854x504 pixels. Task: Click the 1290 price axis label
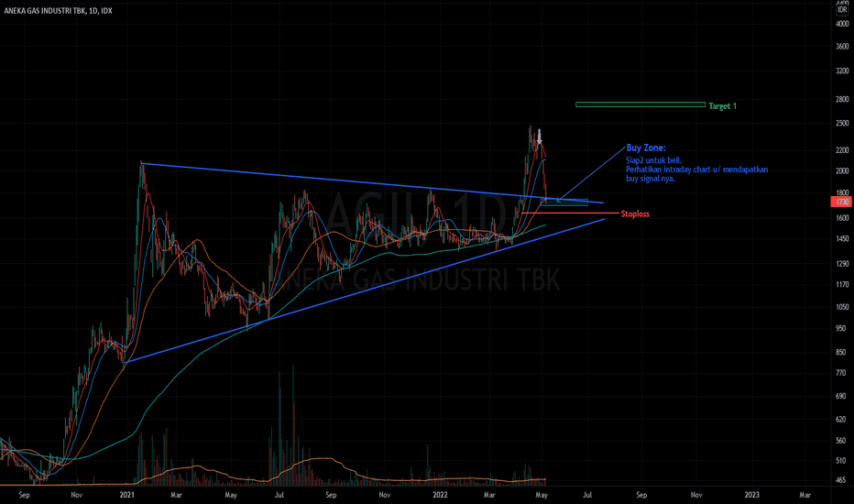pyautogui.click(x=842, y=264)
